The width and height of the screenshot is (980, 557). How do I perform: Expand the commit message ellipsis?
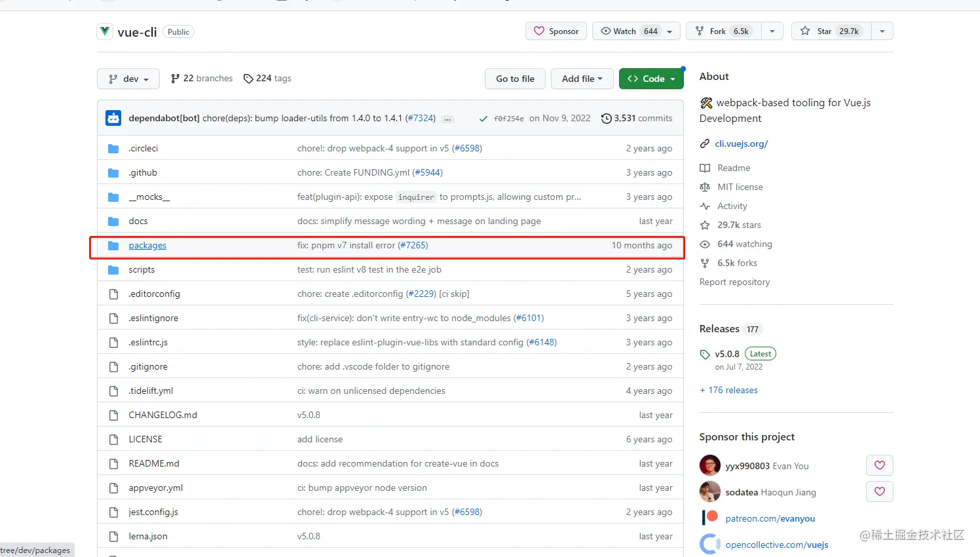point(447,119)
